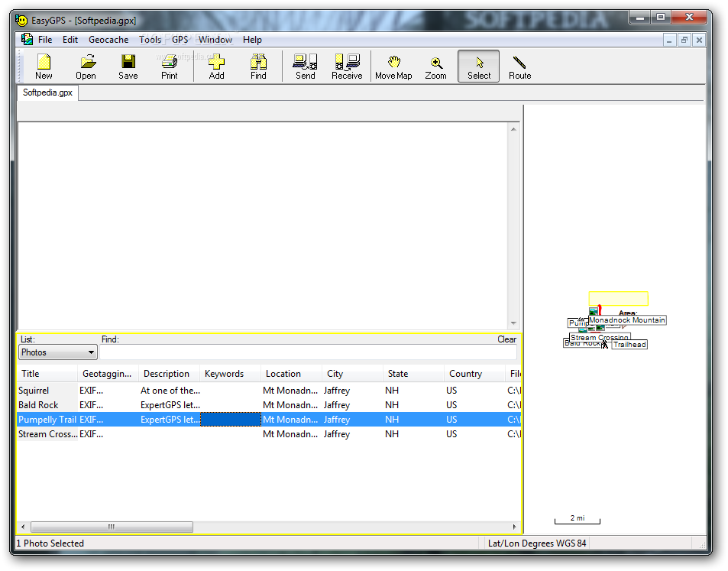Image resolution: width=728 pixels, height=571 pixels.
Task: Select the Zoom magnifier tool
Action: [436, 67]
